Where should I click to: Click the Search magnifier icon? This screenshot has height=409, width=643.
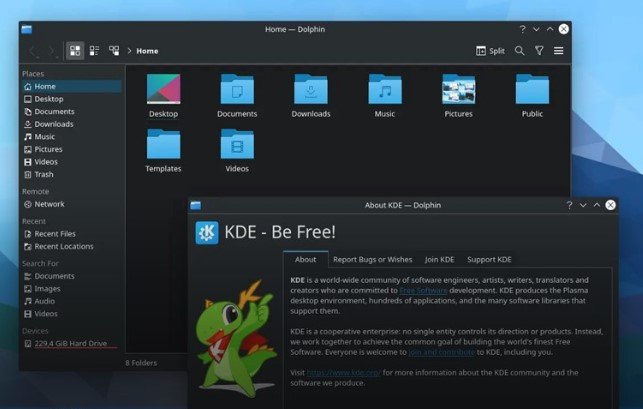click(519, 50)
